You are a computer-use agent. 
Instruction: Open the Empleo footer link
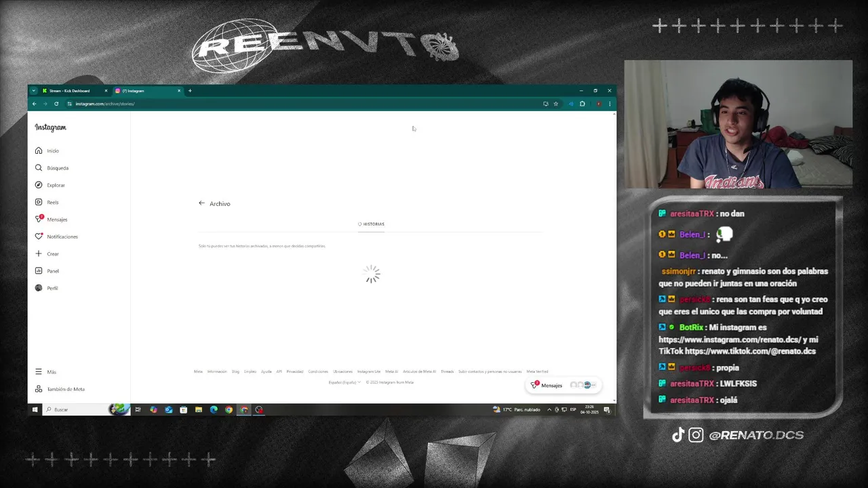pos(250,371)
